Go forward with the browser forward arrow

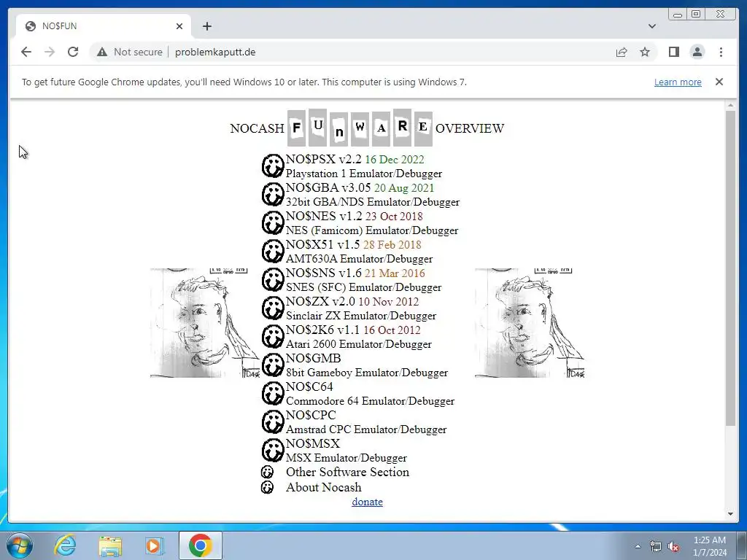(50, 52)
